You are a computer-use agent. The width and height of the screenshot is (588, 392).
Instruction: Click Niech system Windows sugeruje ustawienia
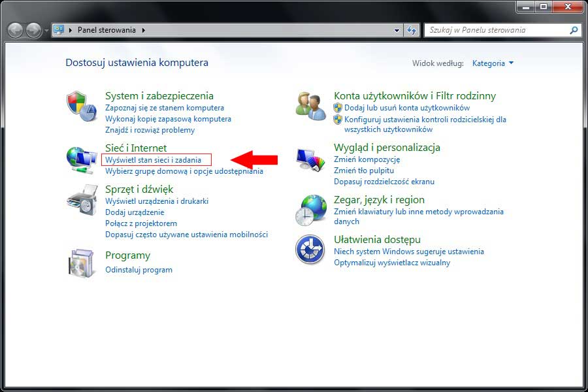point(409,252)
